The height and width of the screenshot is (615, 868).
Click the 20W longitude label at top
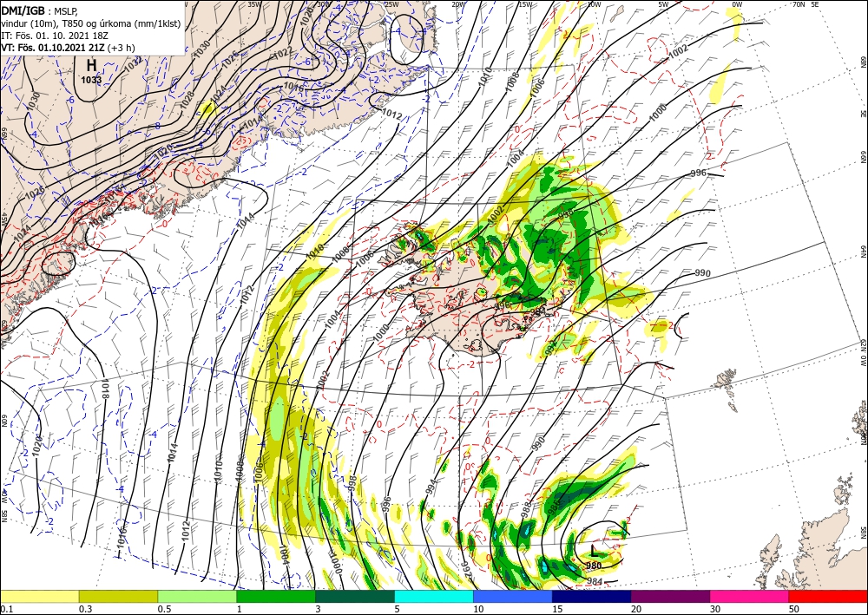[x=457, y=4]
